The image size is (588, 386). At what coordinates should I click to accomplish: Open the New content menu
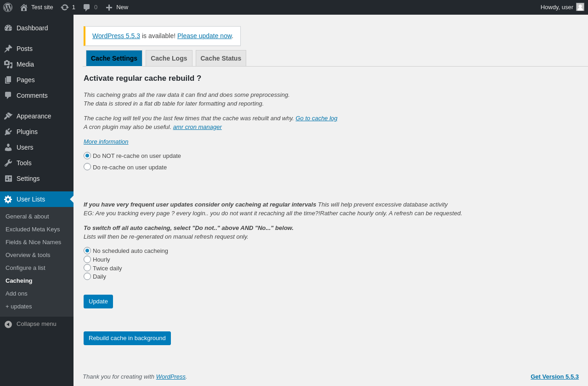click(x=117, y=7)
